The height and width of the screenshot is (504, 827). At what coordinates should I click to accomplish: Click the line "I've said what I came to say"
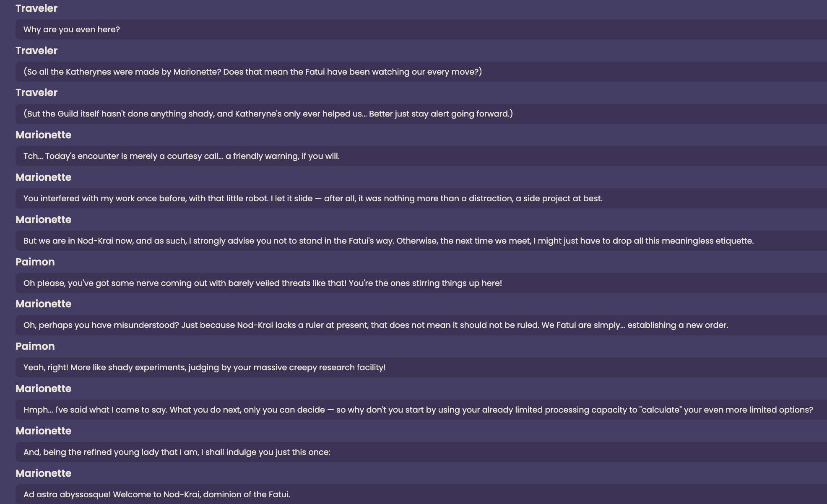tap(421, 410)
